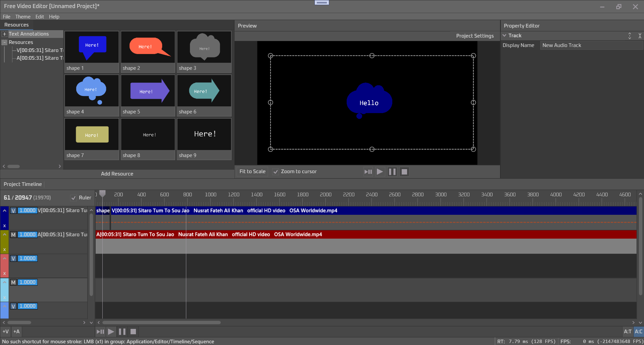Image resolution: width=644 pixels, height=345 pixels.
Task: Open the Theme menu
Action: (x=23, y=17)
